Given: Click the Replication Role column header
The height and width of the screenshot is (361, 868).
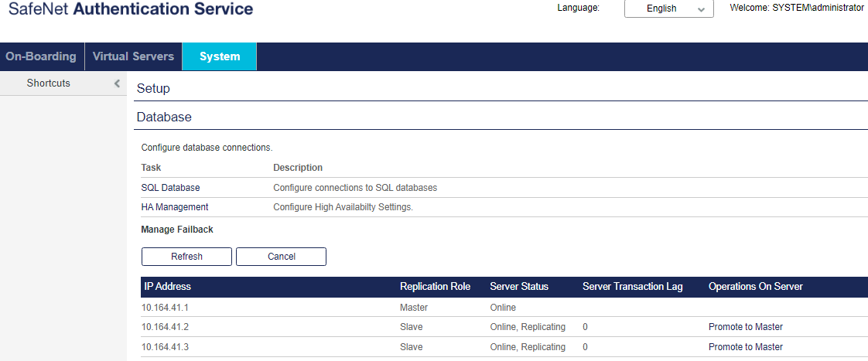Looking at the screenshot, I should (435, 287).
